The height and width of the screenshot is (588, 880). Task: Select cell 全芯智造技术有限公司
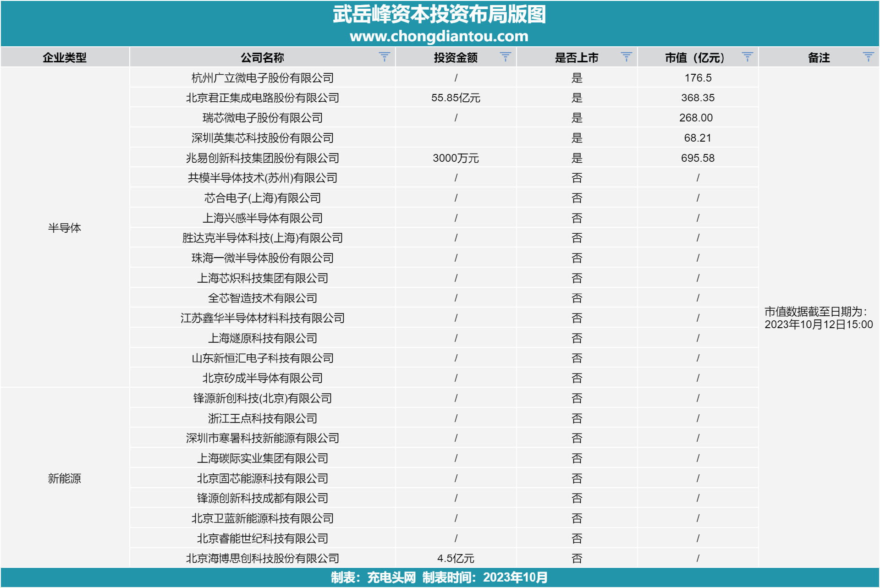262,298
